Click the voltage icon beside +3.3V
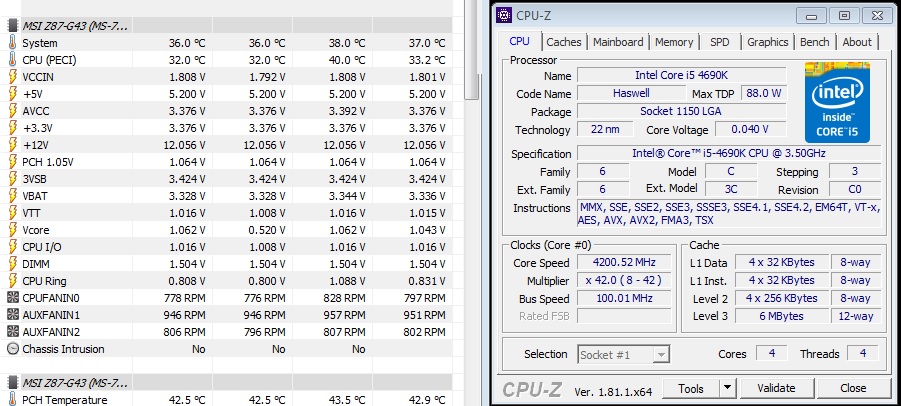This screenshot has height=406, width=901. 13,127
